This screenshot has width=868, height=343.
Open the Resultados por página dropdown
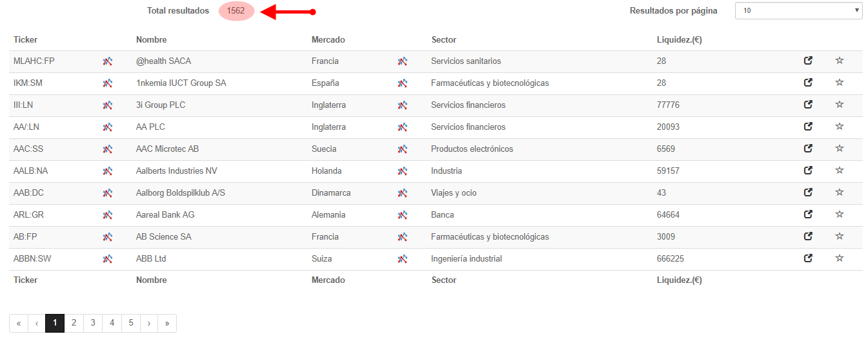798,10
